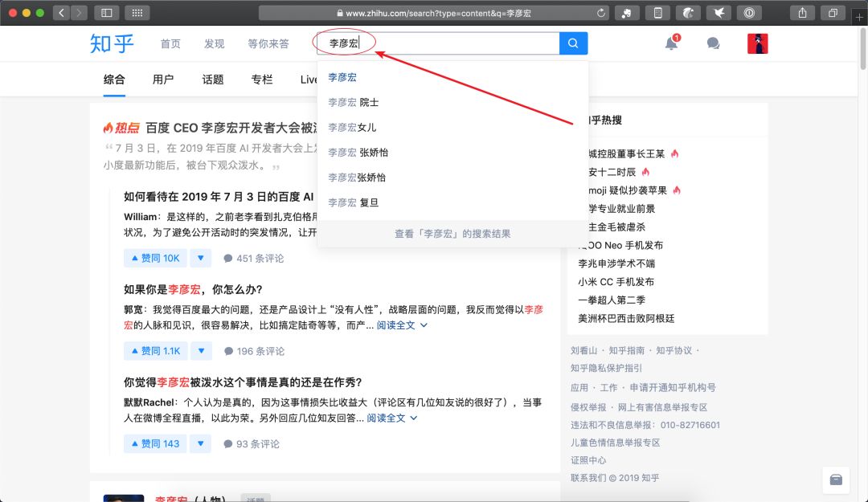Click the floating feedback button bottom right
The height and width of the screenshot is (502, 868).
(x=836, y=480)
